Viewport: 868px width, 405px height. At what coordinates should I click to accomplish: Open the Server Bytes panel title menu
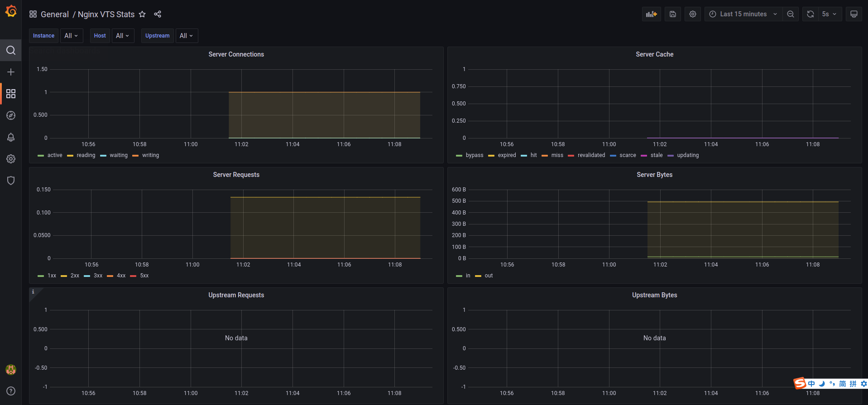tap(654, 175)
